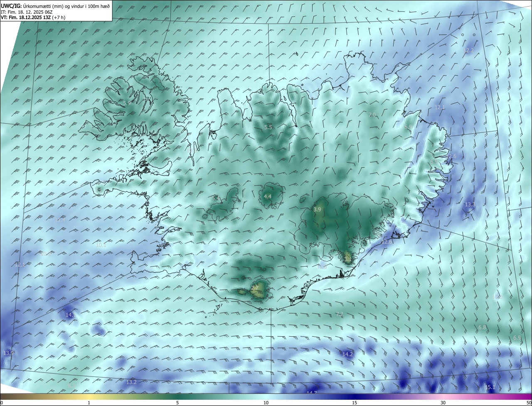Image resolution: width=532 pixels, height=406 pixels.
Task: Click the 6.8 value label
Action: coord(482,328)
